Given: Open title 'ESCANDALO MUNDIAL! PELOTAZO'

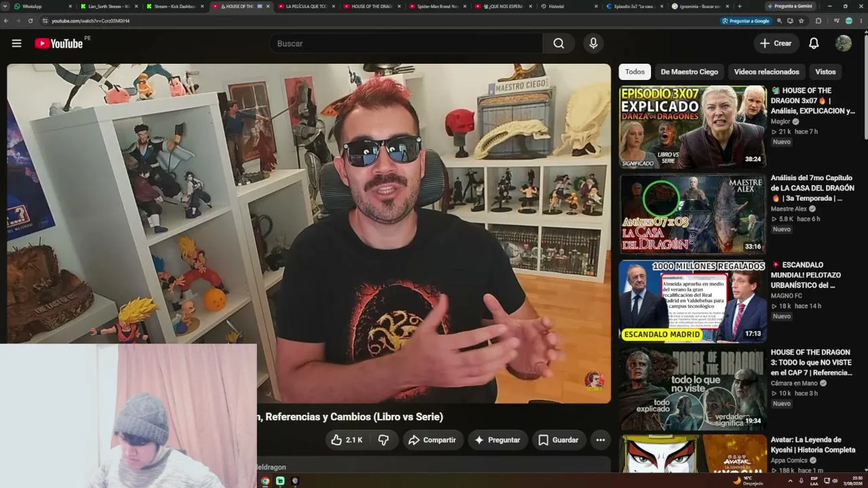Looking at the screenshot, I should (x=806, y=275).
